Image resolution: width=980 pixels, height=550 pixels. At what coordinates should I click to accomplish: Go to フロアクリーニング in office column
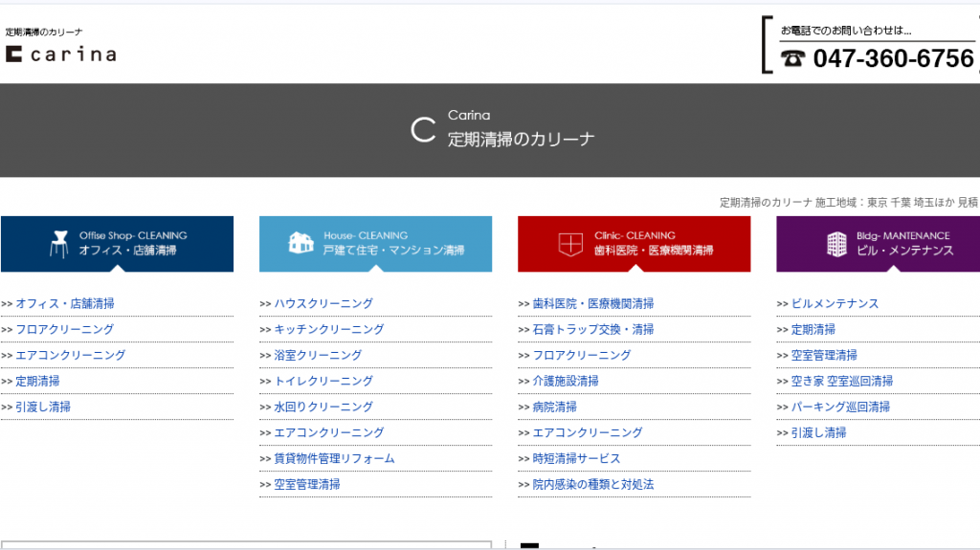click(x=65, y=329)
